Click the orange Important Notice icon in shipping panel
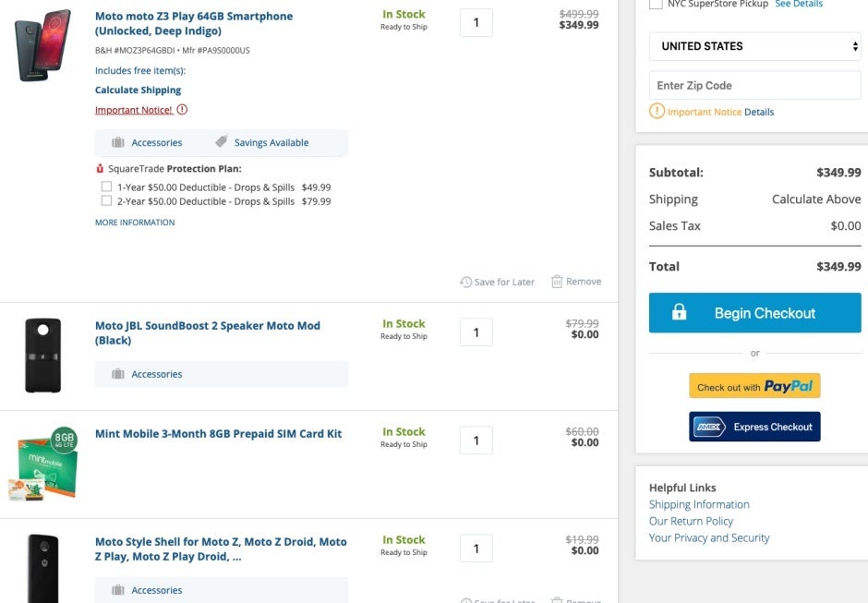868x603 pixels. coord(657,111)
